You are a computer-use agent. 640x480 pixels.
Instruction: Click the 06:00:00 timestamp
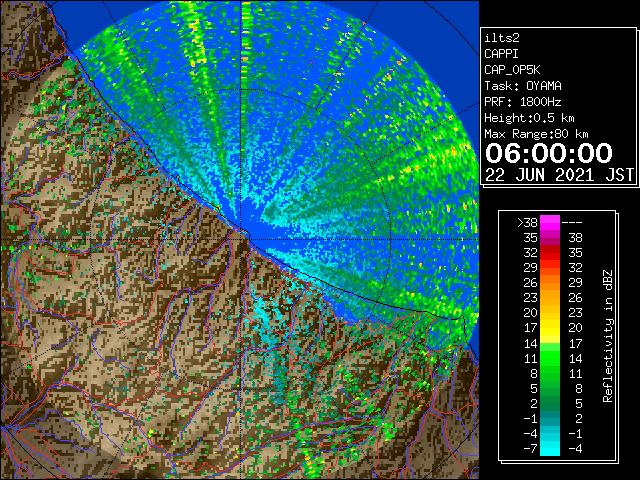[x=549, y=153]
